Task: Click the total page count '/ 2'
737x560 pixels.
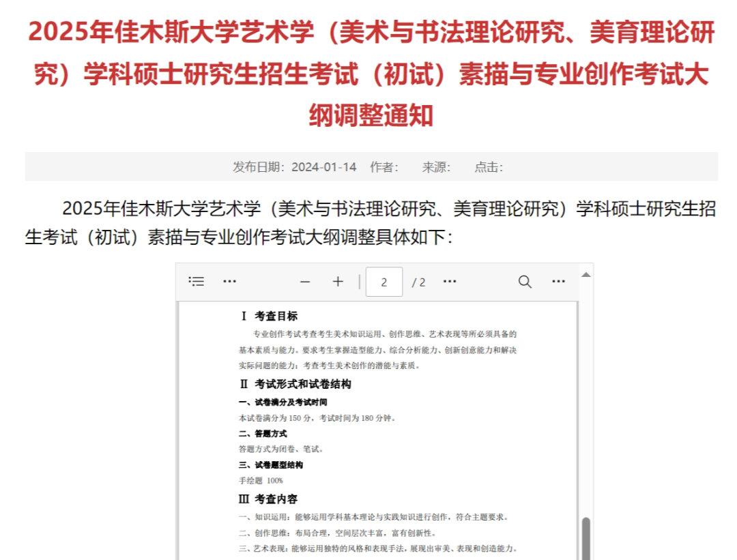Action: click(x=418, y=282)
